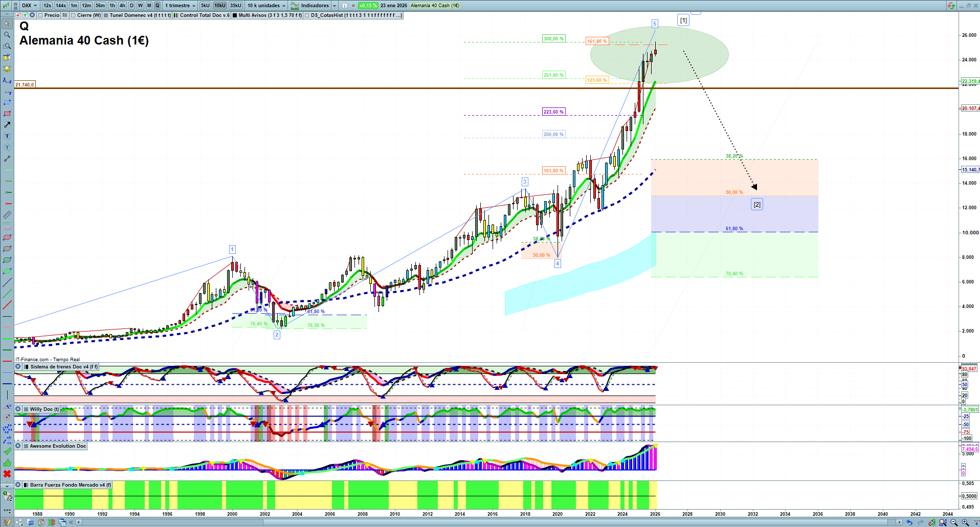Toggle the Precio checkbox
Screen dimensions: 980x527
pyautogui.click(x=40, y=15)
